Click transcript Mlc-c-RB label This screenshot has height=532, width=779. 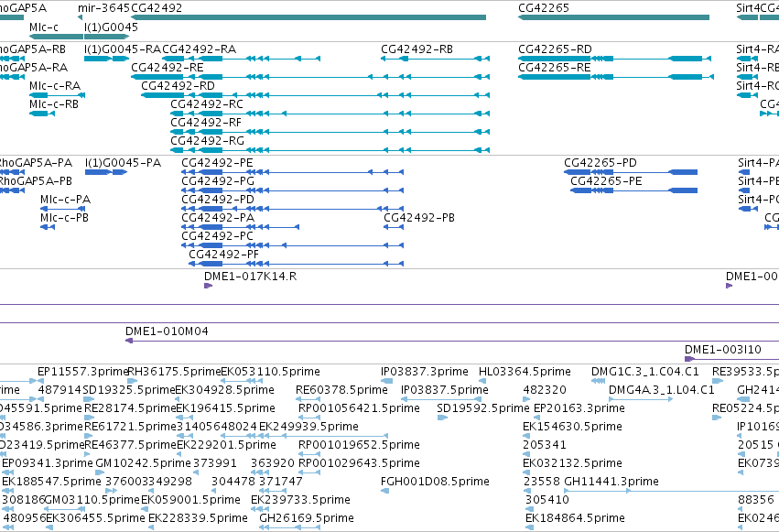(x=54, y=104)
